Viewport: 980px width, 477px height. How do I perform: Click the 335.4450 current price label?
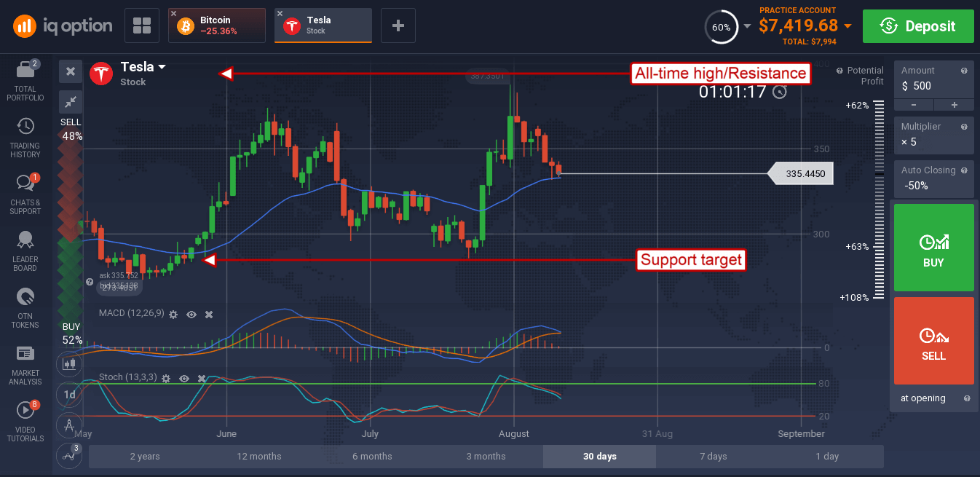pyautogui.click(x=801, y=173)
